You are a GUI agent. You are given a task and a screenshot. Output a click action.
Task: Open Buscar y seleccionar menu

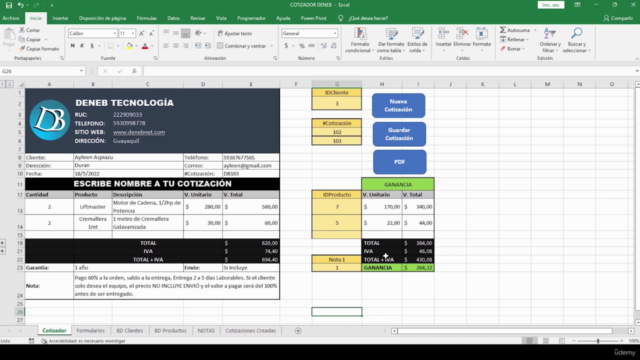click(576, 40)
